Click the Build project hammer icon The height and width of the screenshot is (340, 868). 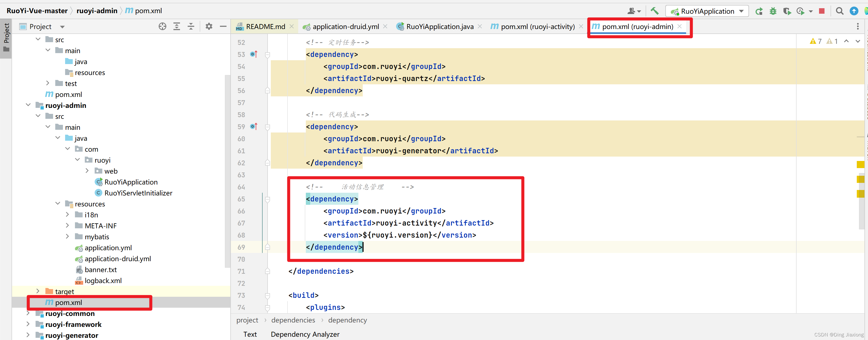coord(654,11)
